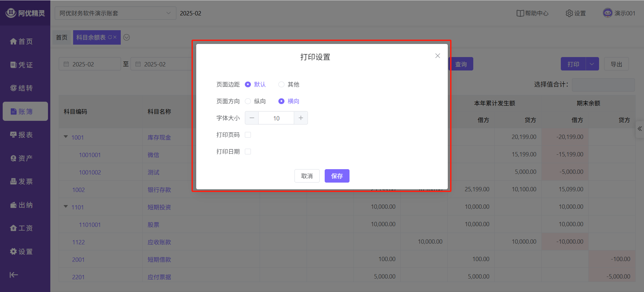Viewport: 644px width, 292px height.
Task: Expand the right side panel arrows
Action: coord(640,129)
